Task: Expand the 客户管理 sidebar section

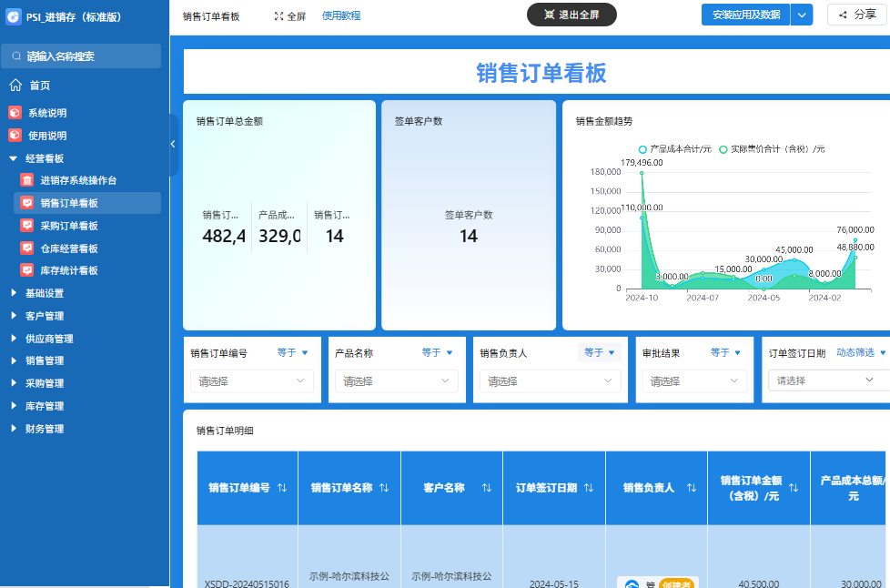Action: pos(44,316)
